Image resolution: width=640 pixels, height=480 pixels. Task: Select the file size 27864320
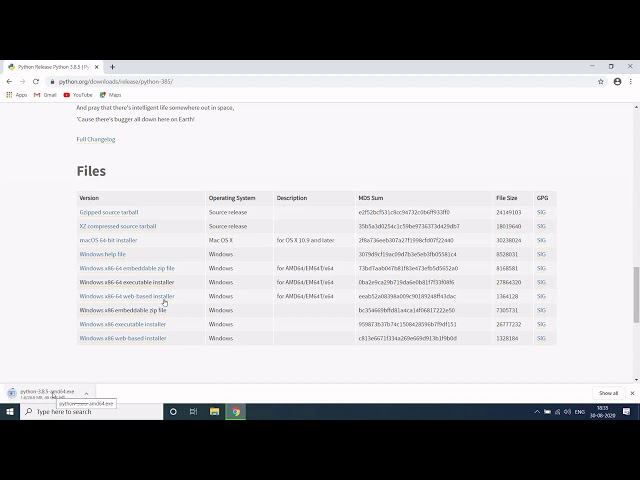pos(509,282)
